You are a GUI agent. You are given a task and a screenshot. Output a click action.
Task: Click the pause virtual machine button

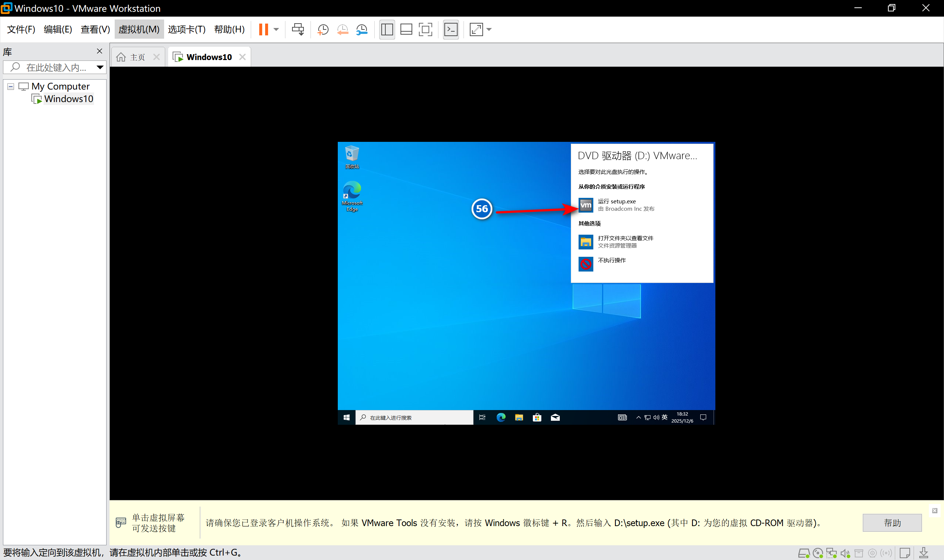tap(264, 29)
